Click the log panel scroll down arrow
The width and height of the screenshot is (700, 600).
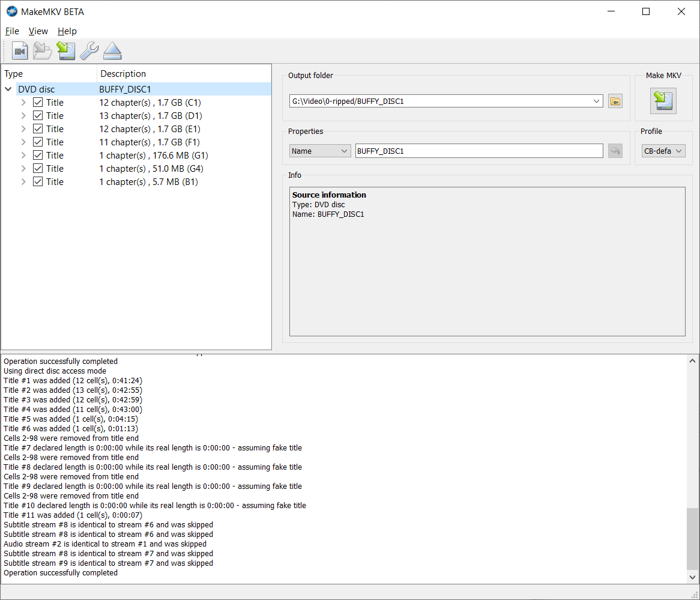[x=693, y=577]
